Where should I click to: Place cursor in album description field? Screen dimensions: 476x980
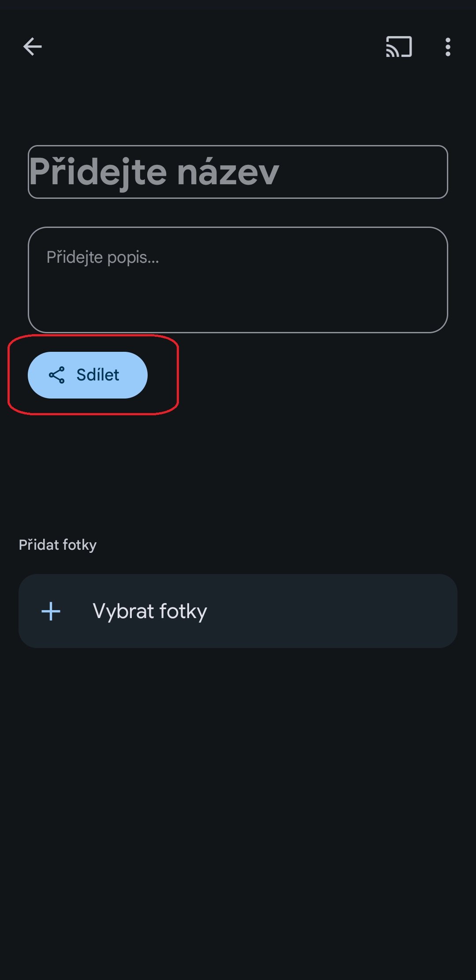coord(238,279)
